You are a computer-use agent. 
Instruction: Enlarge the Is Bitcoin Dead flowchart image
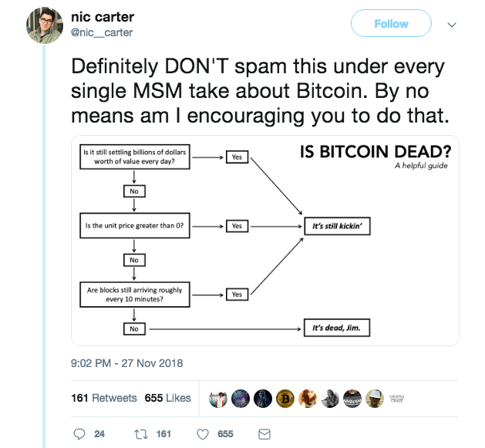[x=264, y=241]
